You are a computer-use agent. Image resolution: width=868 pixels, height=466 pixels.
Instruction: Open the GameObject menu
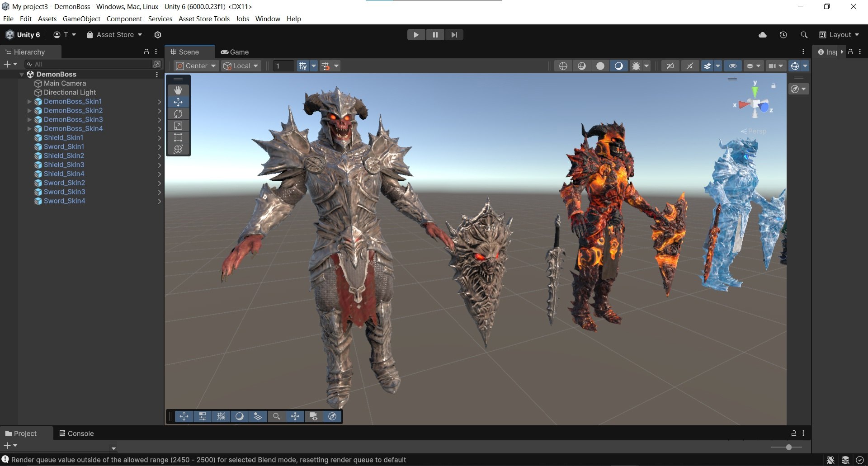pos(81,19)
